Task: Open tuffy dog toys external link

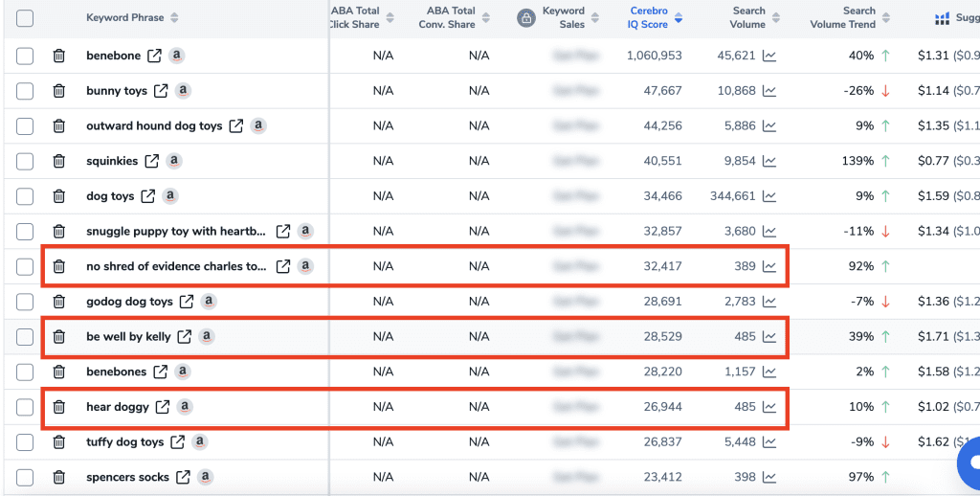Action: point(178,441)
